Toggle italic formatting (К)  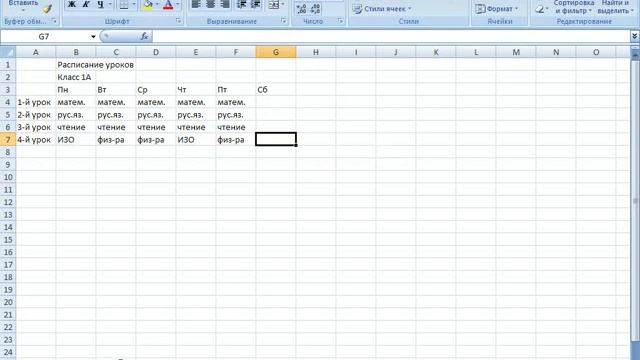click(86, 4)
